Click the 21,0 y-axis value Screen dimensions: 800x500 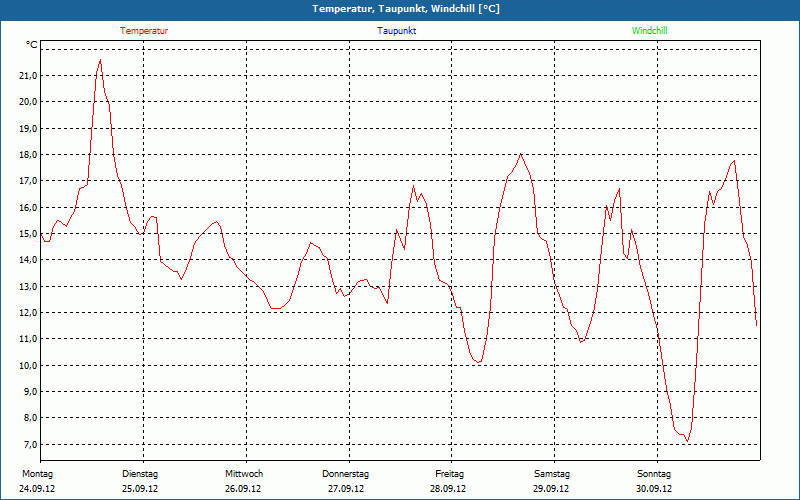[29, 76]
